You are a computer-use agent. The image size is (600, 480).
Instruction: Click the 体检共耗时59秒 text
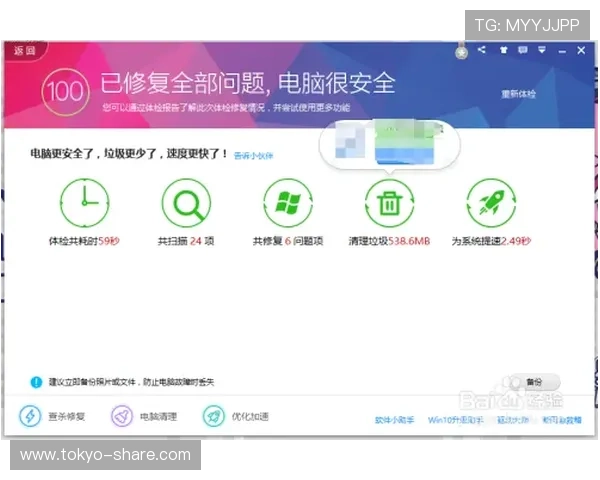(x=84, y=241)
